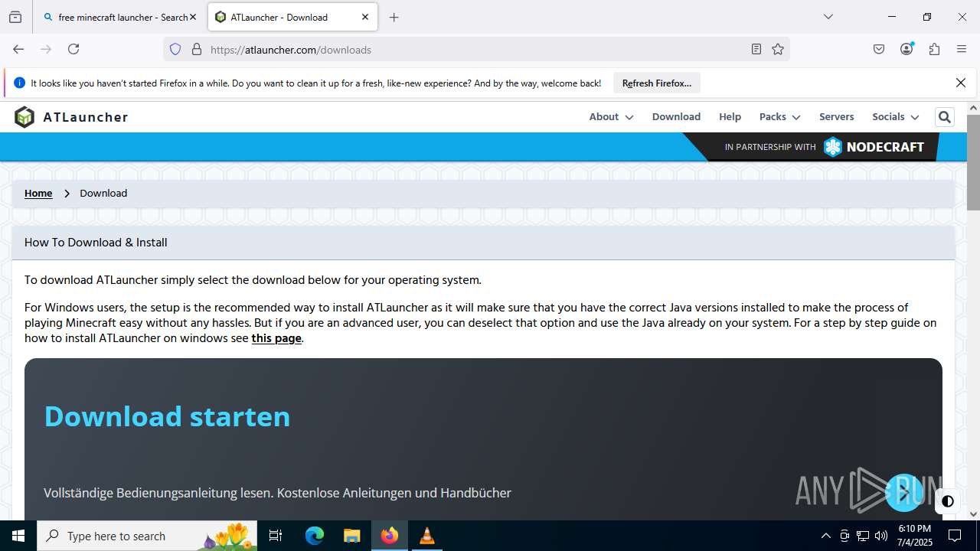Click the Refresh Firefox button
The width and height of the screenshot is (980, 551).
pyautogui.click(x=657, y=83)
